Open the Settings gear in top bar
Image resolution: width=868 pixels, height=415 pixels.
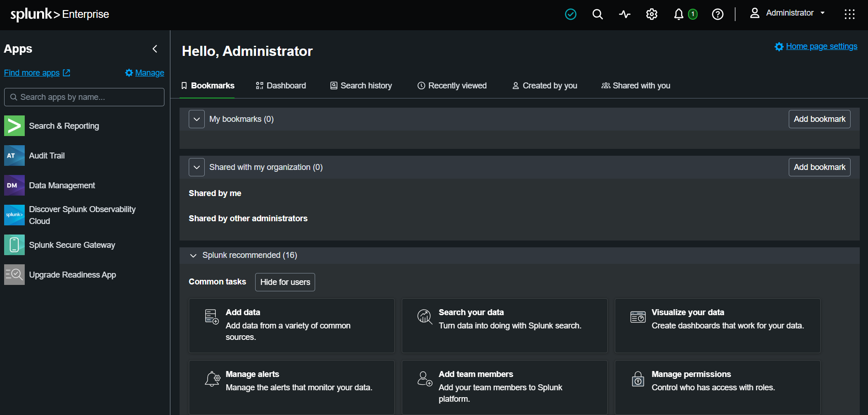(x=652, y=14)
